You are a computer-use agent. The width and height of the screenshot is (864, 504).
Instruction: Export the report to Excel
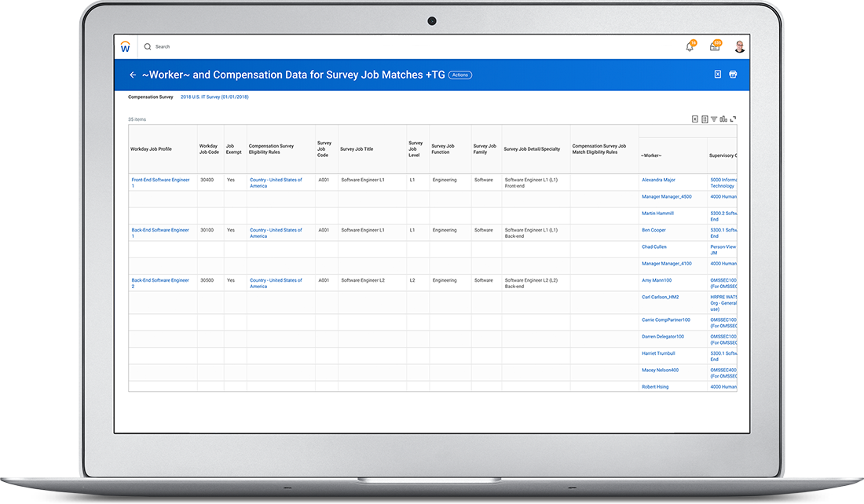point(717,74)
